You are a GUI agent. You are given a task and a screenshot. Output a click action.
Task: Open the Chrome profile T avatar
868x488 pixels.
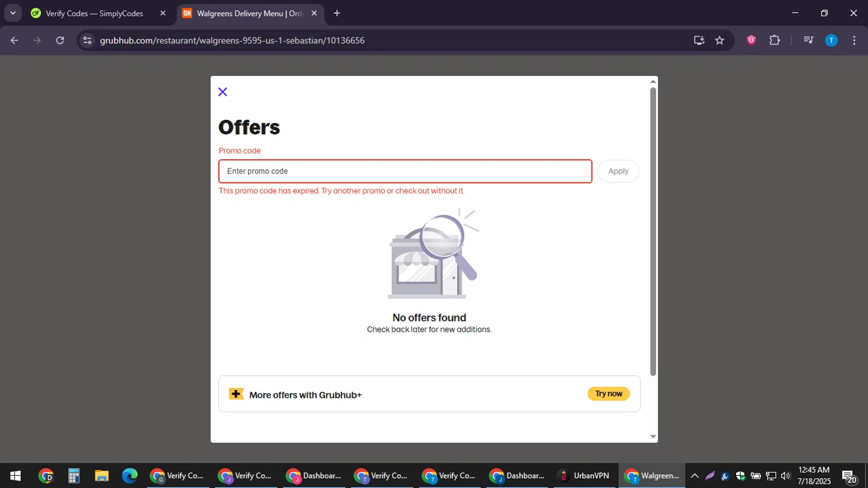pyautogui.click(x=831, y=41)
